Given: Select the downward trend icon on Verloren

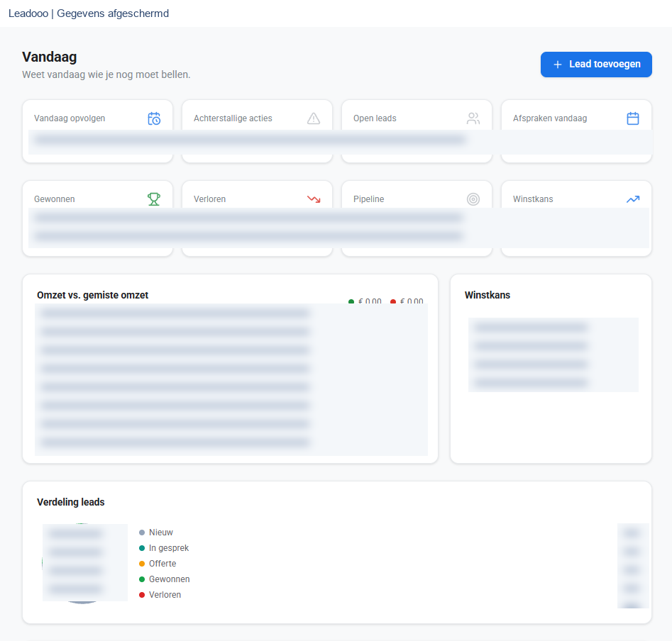Looking at the screenshot, I should click(314, 199).
